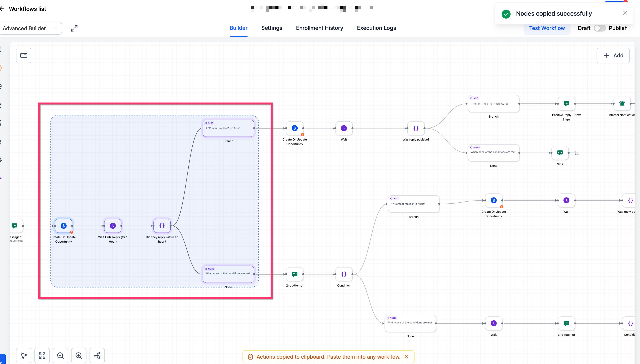The height and width of the screenshot is (364, 640).
Task: Open the Internal Notification bell node
Action: (622, 104)
